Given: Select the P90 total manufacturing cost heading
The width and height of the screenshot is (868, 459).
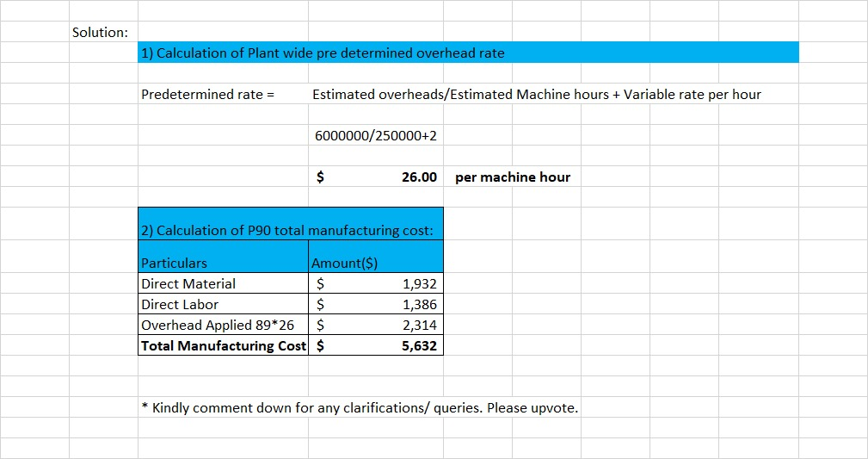Looking at the screenshot, I should pos(291,224).
